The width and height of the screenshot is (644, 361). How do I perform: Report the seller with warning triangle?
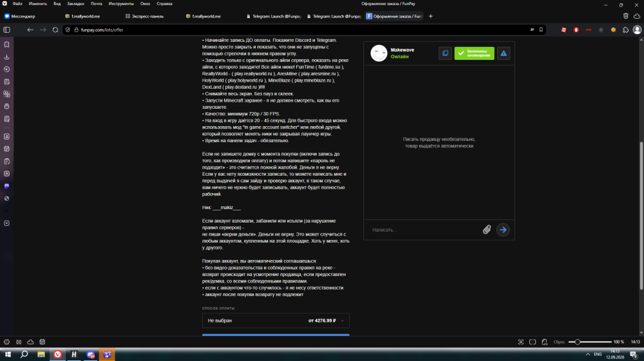(x=504, y=53)
